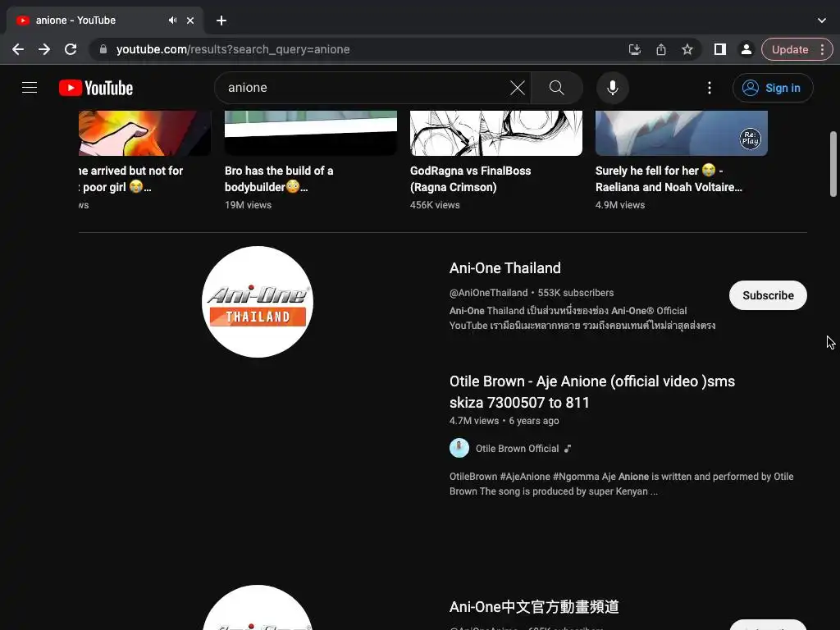View site security lock info

(x=103, y=49)
